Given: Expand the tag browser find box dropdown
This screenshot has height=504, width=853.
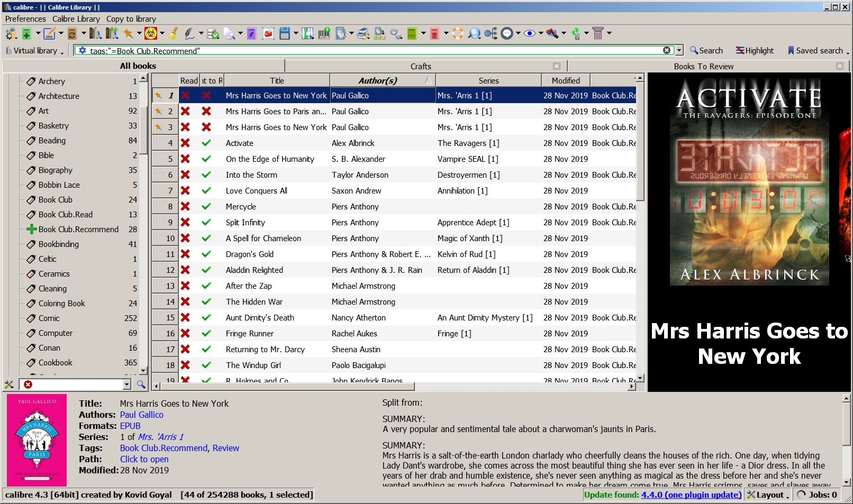Looking at the screenshot, I should pos(127,384).
